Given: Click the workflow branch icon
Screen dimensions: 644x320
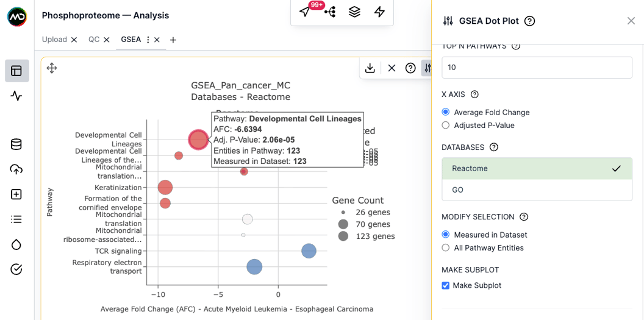Looking at the screenshot, I should point(330,12).
